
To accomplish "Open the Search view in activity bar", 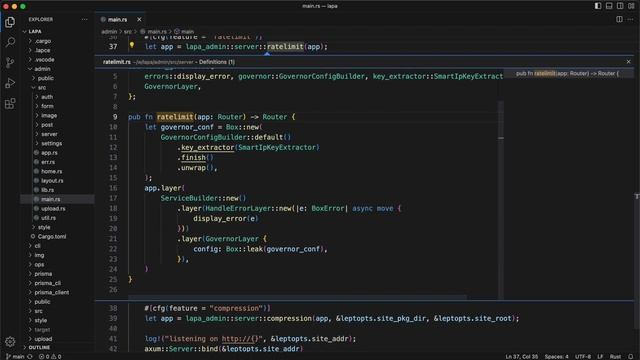I will (x=10, y=42).
